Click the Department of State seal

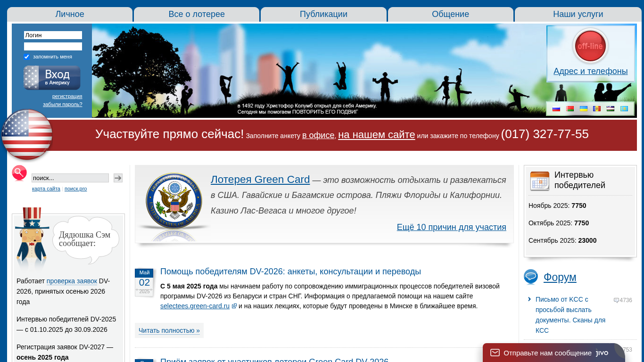coord(174,200)
